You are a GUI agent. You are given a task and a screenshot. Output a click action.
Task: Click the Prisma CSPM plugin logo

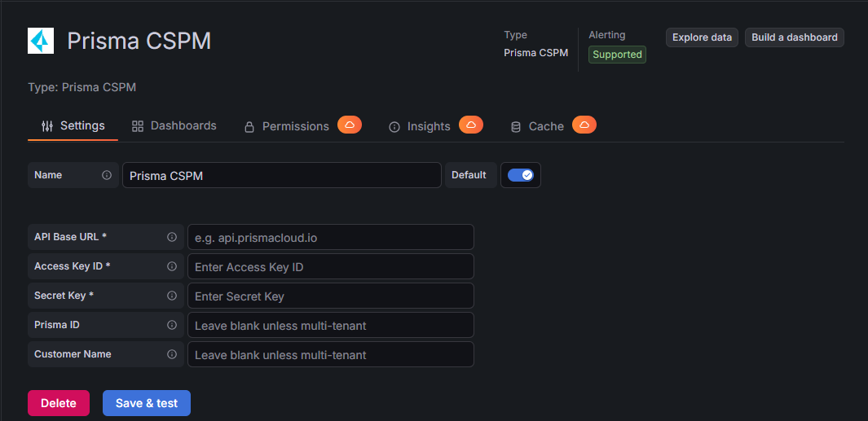41,41
